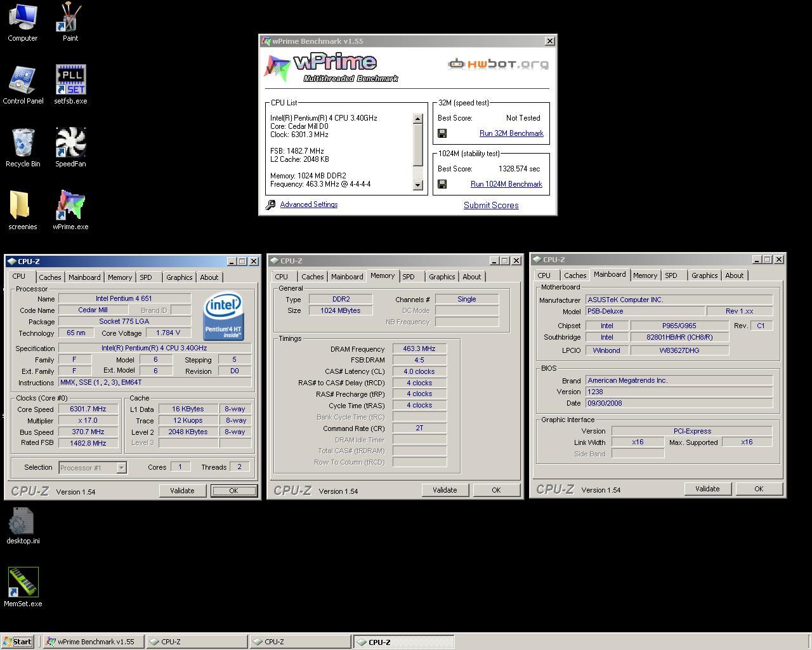This screenshot has width=812, height=650.
Task: Click DRAM Frequency value 463.3 MHz
Action: pyautogui.click(x=419, y=348)
